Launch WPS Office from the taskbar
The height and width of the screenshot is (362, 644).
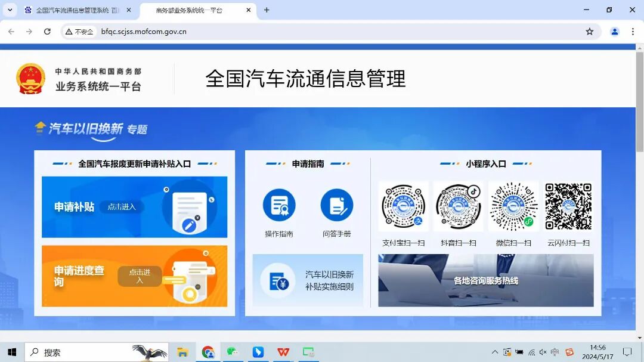[283, 352]
